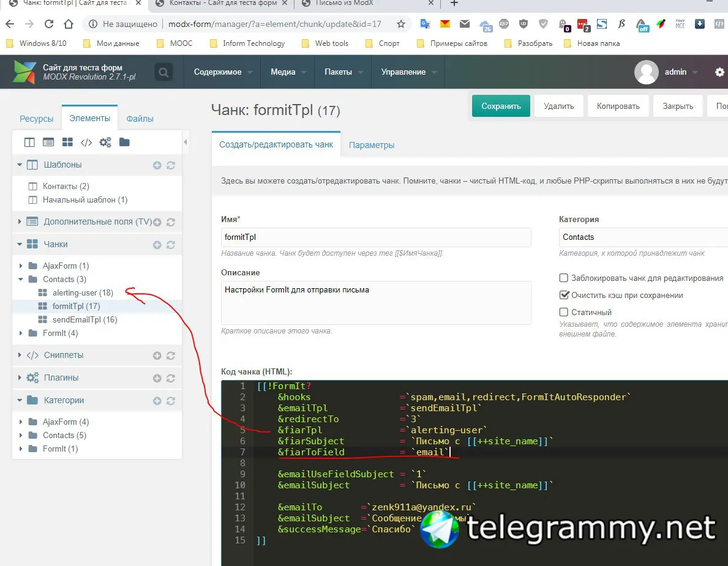Image resolution: width=728 pixels, height=566 pixels.
Task: Click the MODX logo icon
Action: pos(24,72)
